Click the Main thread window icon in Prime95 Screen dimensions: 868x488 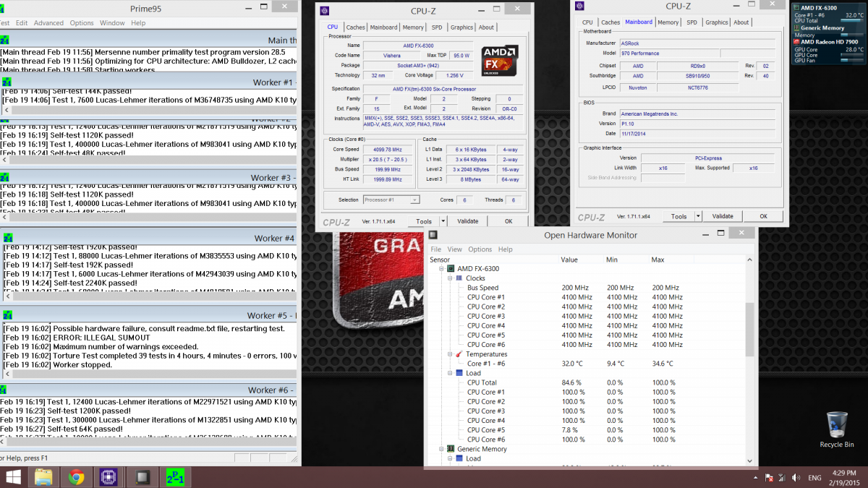point(5,40)
